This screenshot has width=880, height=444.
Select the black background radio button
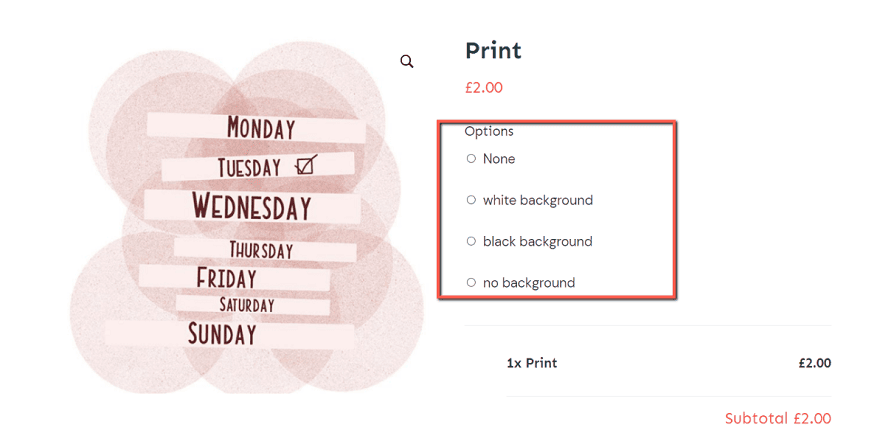click(471, 241)
